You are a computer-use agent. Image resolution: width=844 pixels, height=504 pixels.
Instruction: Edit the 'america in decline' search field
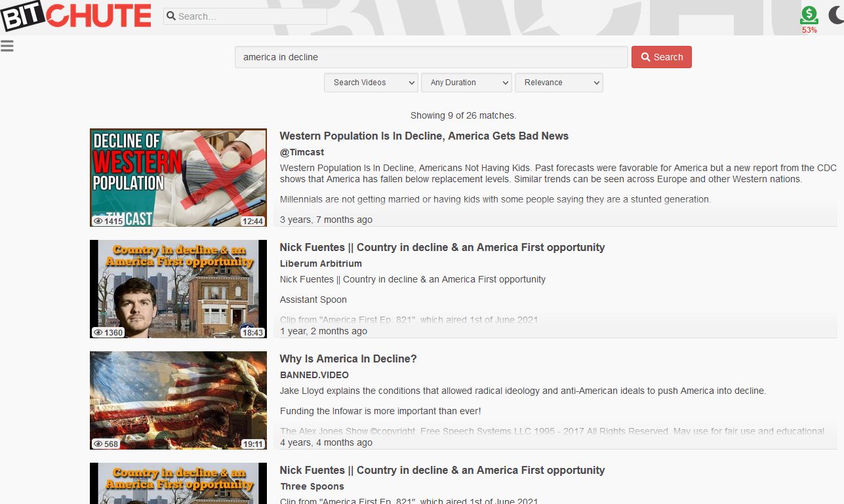pyautogui.click(x=432, y=57)
